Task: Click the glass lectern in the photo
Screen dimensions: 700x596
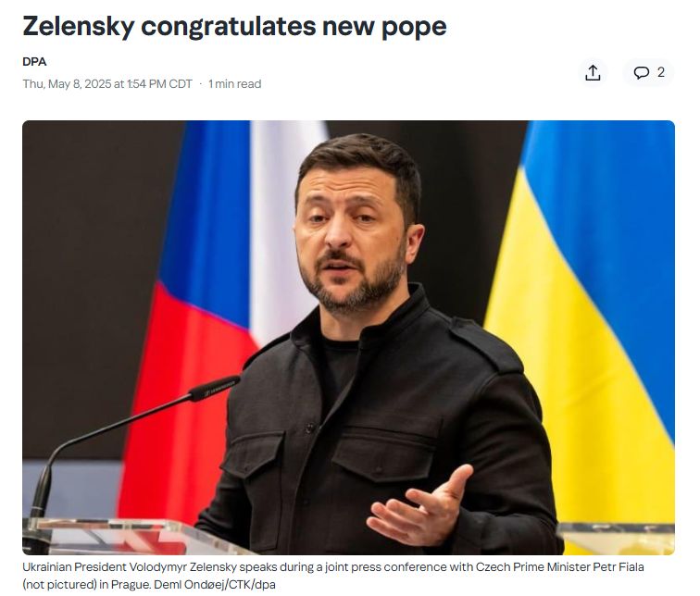Action: click(x=134, y=537)
